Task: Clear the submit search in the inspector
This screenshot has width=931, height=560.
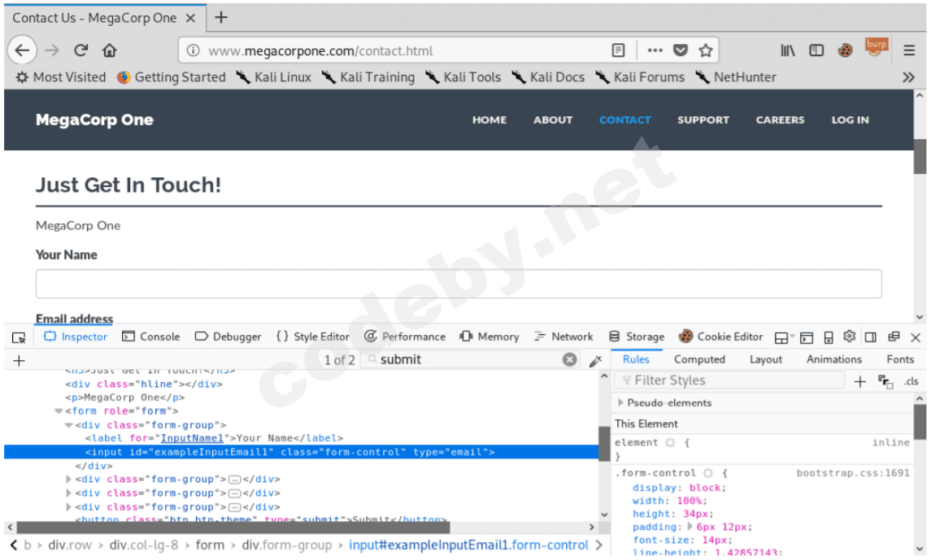Action: tap(569, 359)
